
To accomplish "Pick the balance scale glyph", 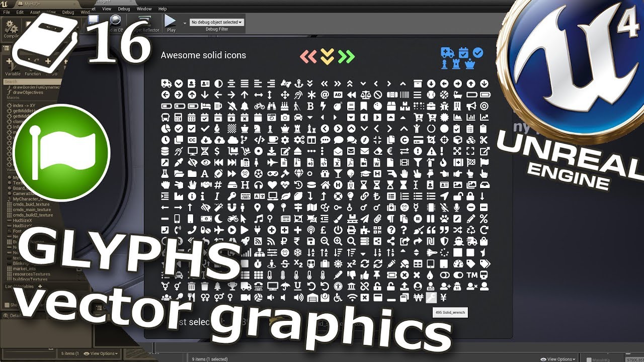I will (x=366, y=95).
